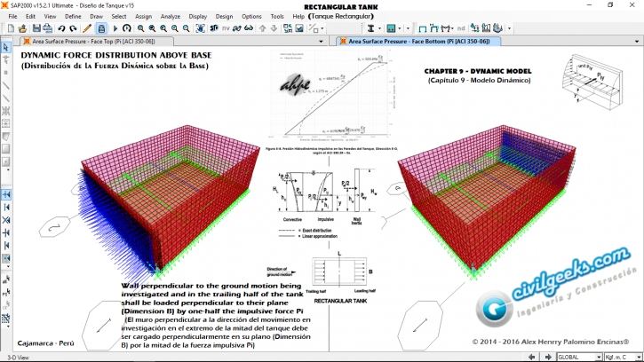Open left window tab list dropdown
Screen dimensions: 644x362
coord(322,42)
